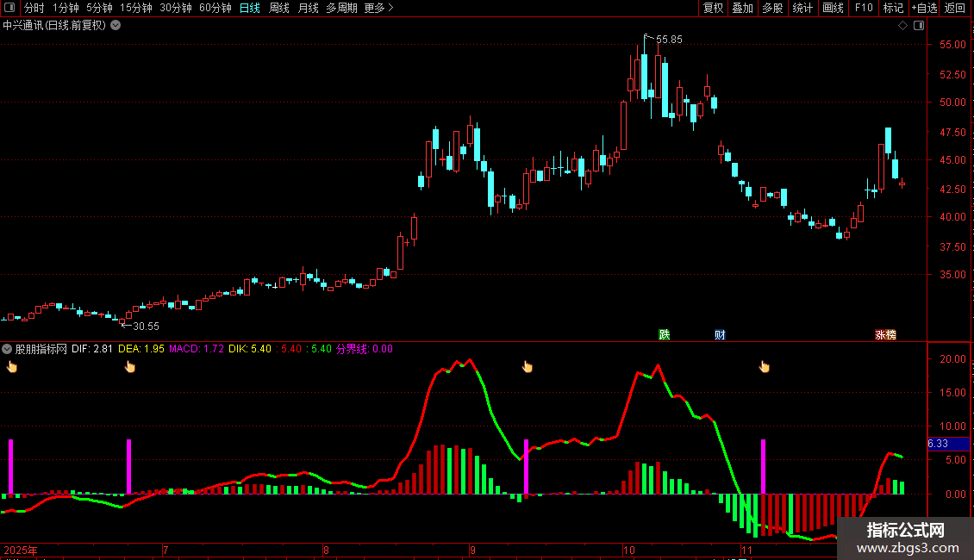Image resolution: width=974 pixels, height=560 pixels.
Task: Click the 统计 statistics button
Action: (x=802, y=8)
